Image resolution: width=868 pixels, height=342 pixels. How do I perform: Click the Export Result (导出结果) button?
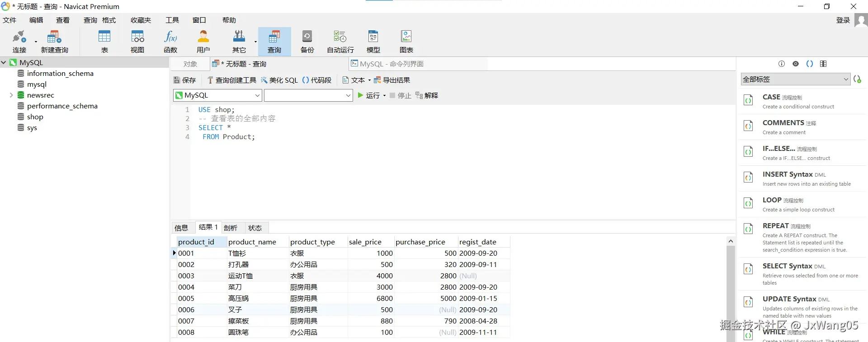[392, 80]
